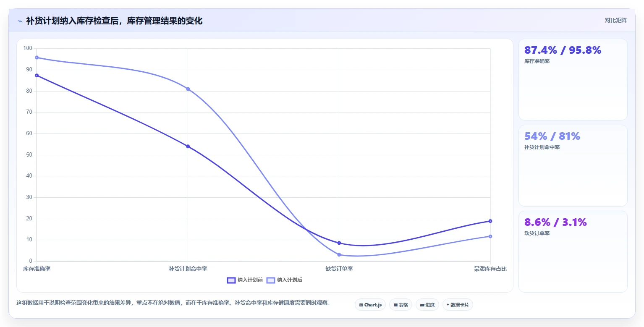Click the 表格 pill tag
This screenshot has height=327, width=644.
click(x=401, y=305)
